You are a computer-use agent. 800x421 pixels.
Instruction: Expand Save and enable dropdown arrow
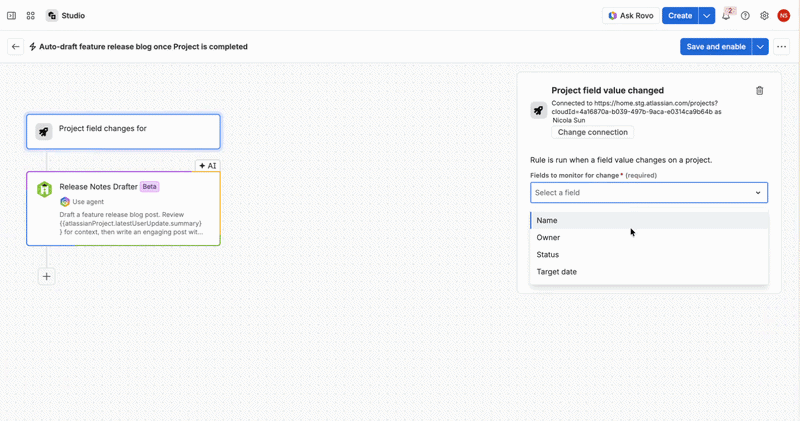click(760, 46)
